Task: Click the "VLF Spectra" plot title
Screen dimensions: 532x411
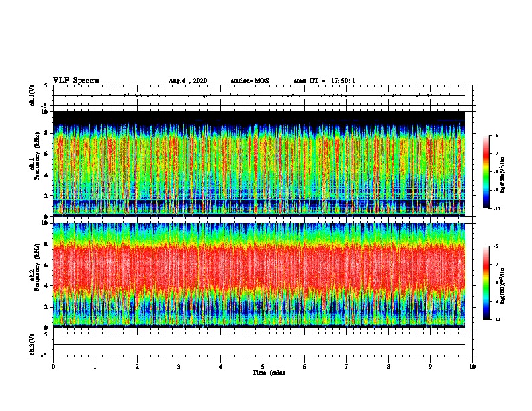Action: coord(76,80)
